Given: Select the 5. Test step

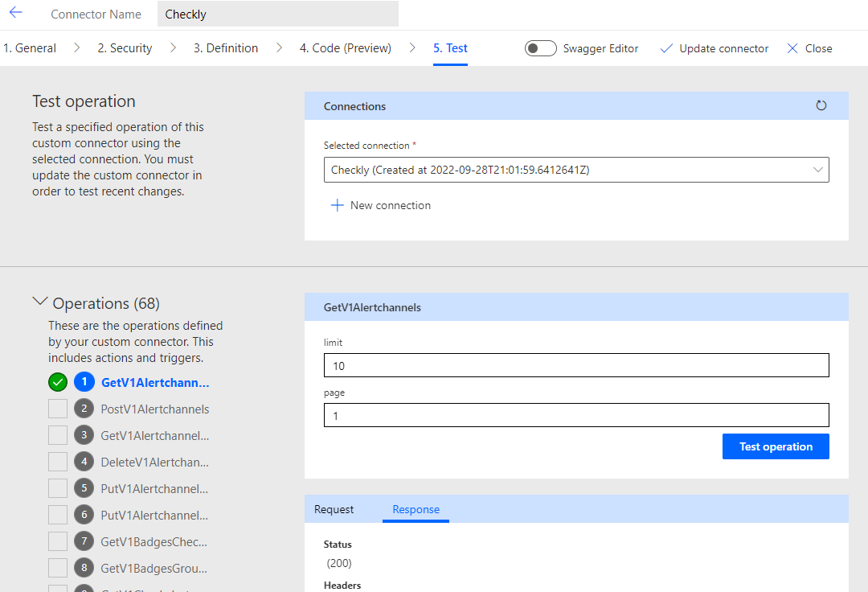Looking at the screenshot, I should (451, 48).
